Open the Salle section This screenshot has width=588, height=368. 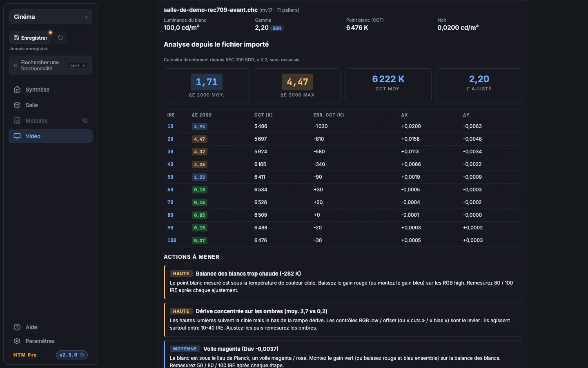pos(51,105)
